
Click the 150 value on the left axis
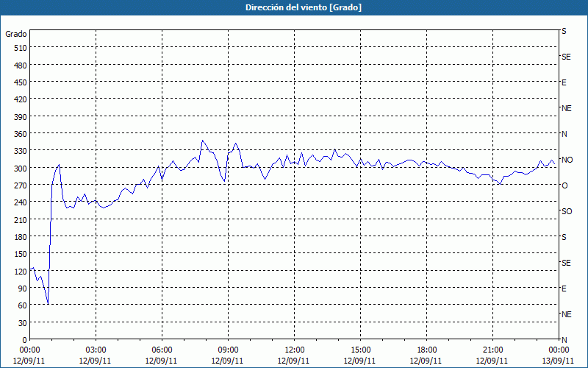pos(21,254)
